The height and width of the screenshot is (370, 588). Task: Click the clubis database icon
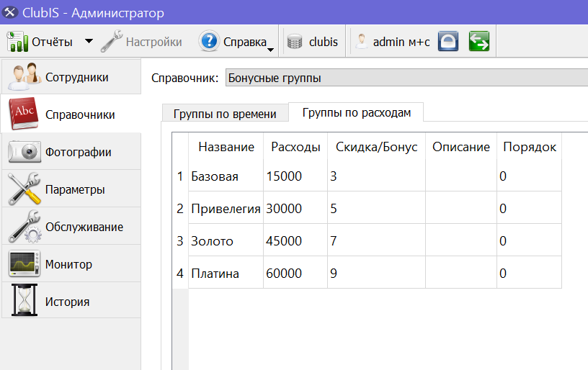[x=295, y=42]
